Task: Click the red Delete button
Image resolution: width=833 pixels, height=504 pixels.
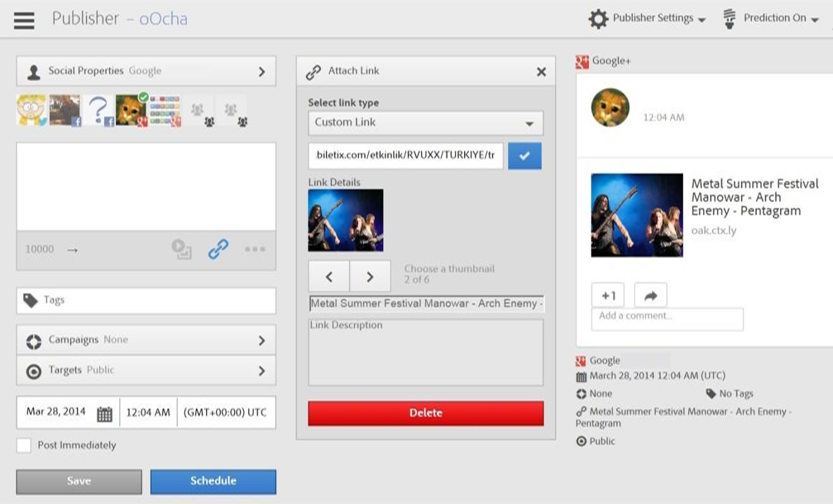Action: (x=426, y=413)
